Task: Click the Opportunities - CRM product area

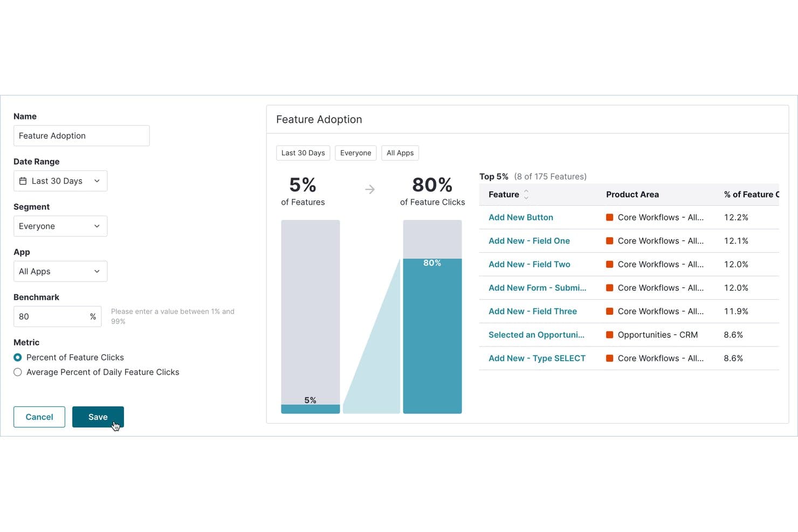Action: [x=658, y=335]
